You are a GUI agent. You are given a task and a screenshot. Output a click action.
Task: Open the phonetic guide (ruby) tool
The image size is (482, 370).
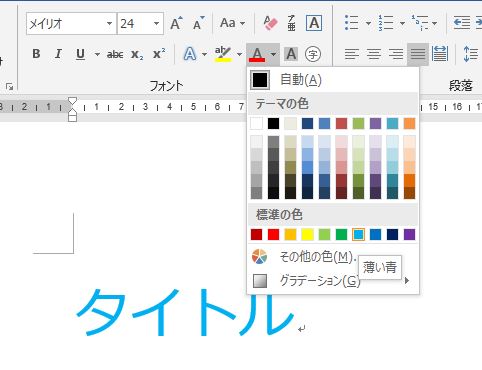291,23
